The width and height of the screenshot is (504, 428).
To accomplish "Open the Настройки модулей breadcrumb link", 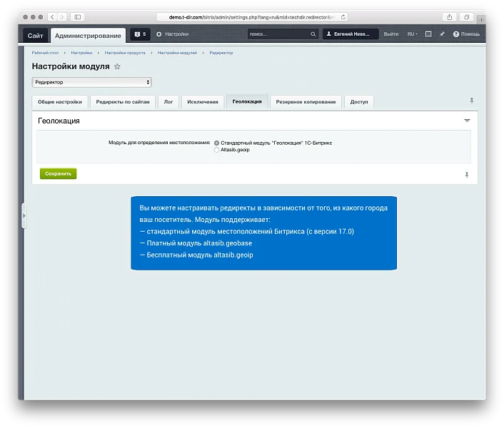I will (x=177, y=53).
